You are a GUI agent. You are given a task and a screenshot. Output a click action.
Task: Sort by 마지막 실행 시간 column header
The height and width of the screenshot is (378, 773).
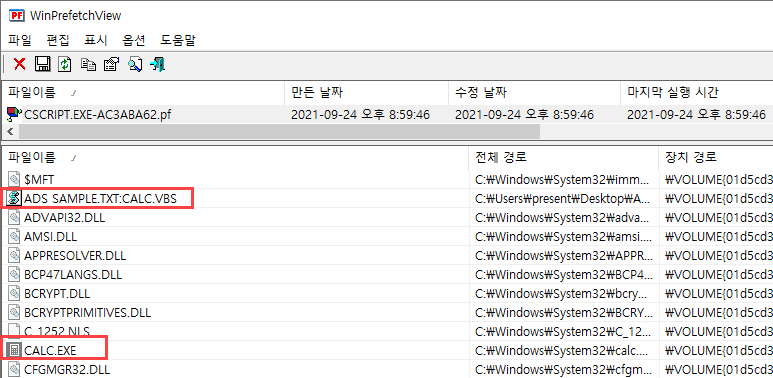click(x=697, y=92)
